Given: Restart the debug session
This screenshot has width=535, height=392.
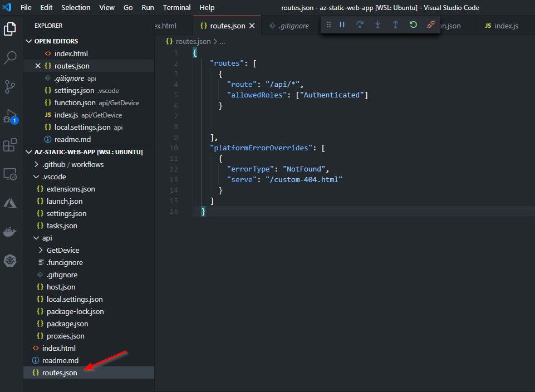Looking at the screenshot, I should 413,25.
